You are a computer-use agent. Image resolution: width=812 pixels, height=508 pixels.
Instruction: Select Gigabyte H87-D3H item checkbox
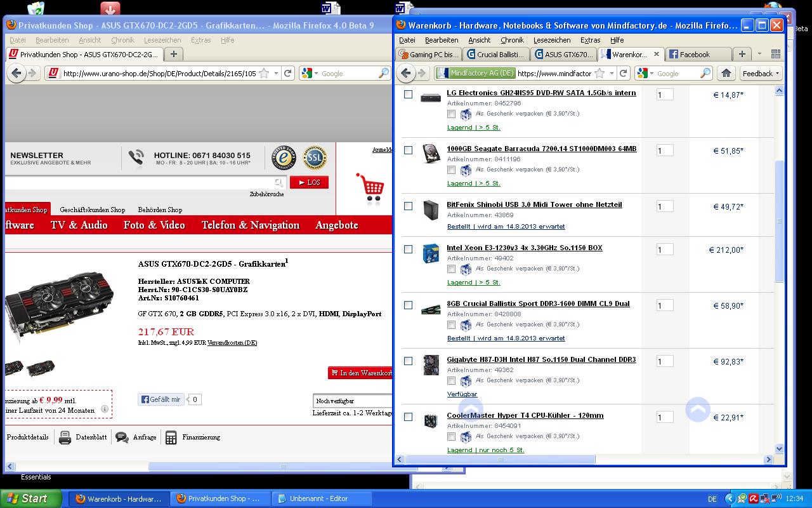[x=409, y=361]
